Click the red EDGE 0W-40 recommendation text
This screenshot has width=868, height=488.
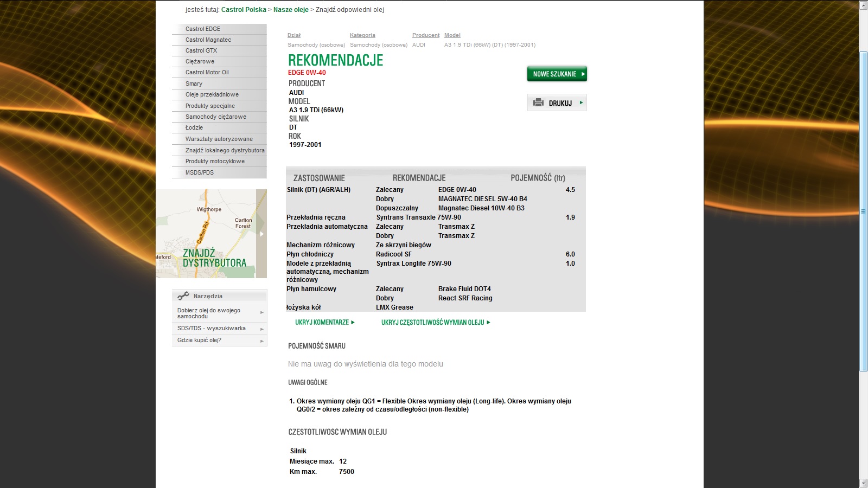307,73
